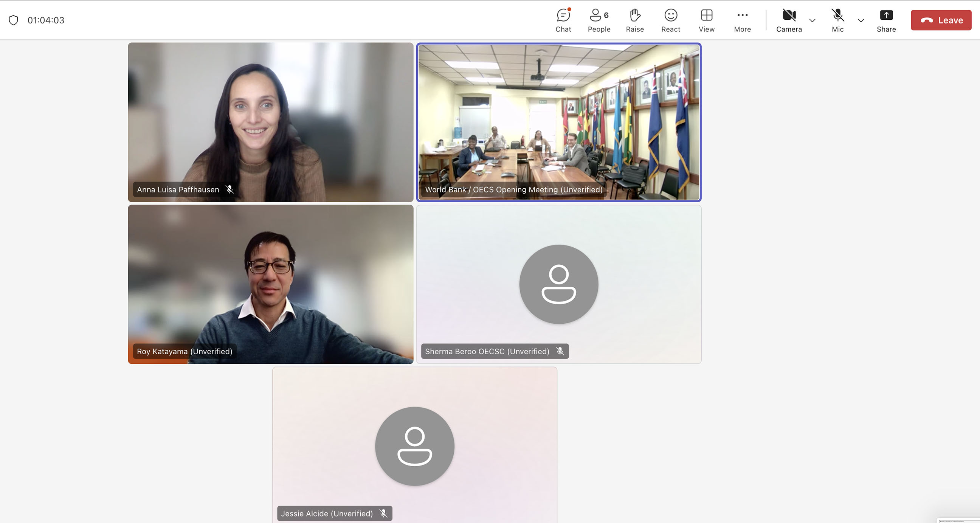Click Anna Luisa Paffhausen's muted mic icon
This screenshot has height=523, width=980.
pos(229,189)
